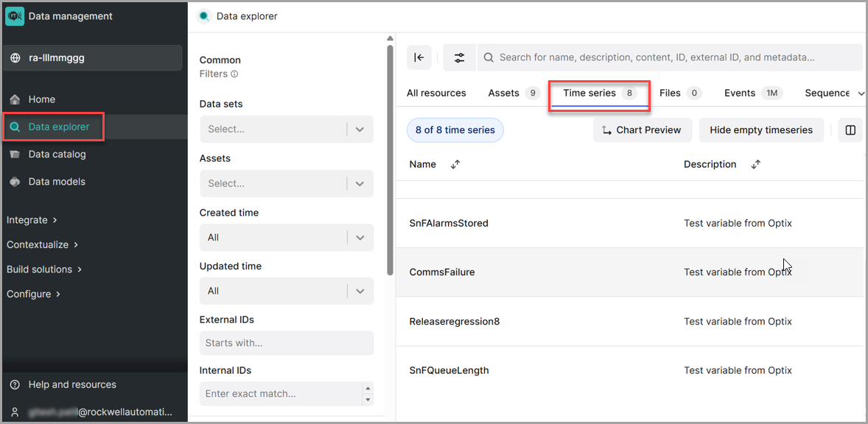The width and height of the screenshot is (868, 424).
Task: Click the Home house icon
Action: pyautogui.click(x=15, y=99)
